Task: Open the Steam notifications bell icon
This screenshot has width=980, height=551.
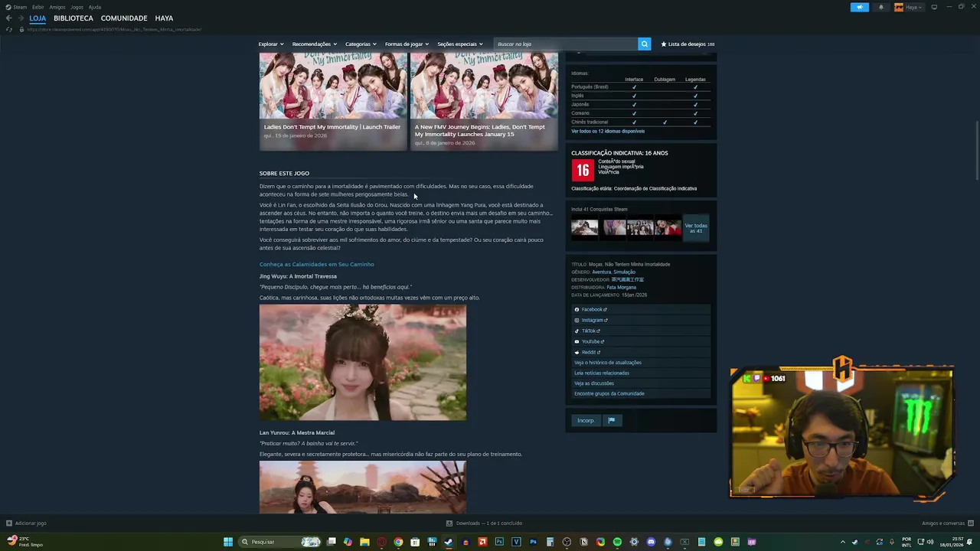Action: 880,7
